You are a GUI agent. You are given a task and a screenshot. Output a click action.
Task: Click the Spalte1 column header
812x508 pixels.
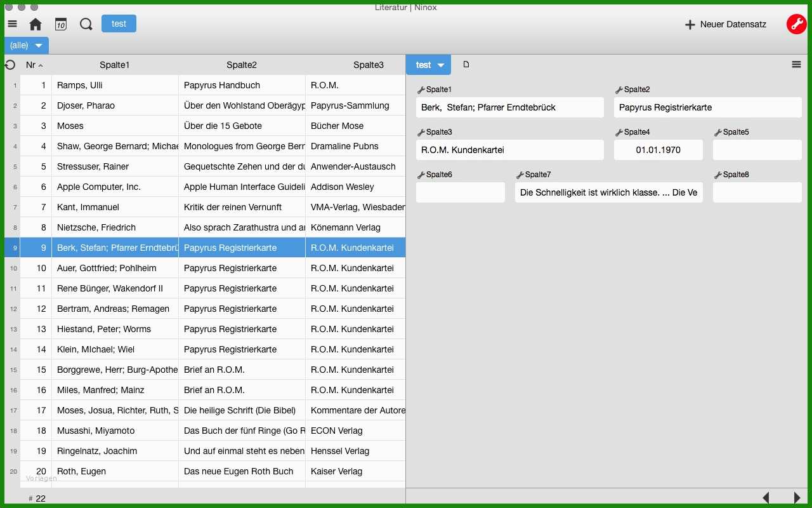(115, 65)
